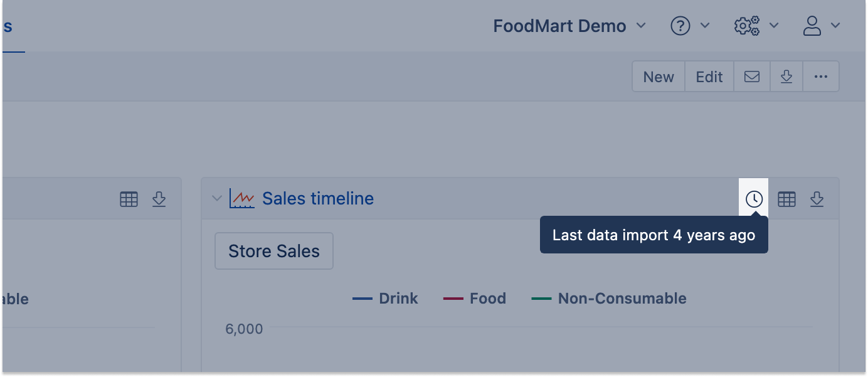Switch Sales timeline to table view
868x377 pixels.
pos(786,199)
